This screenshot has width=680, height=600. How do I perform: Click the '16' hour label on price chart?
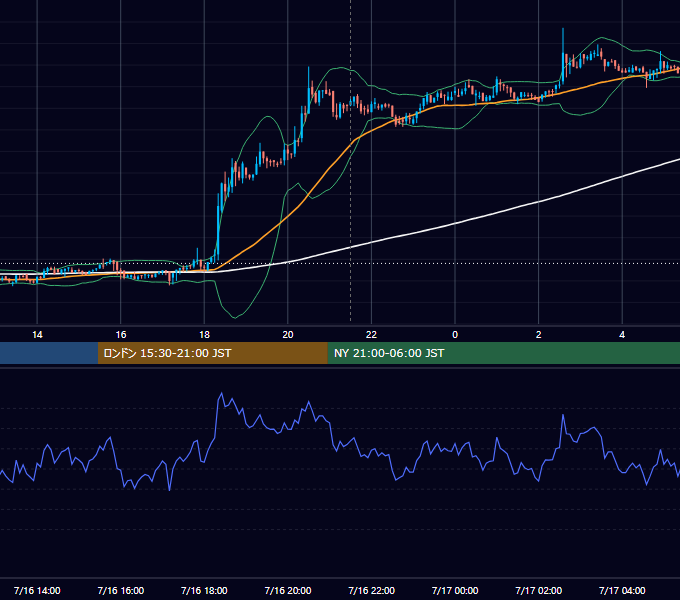[121, 335]
